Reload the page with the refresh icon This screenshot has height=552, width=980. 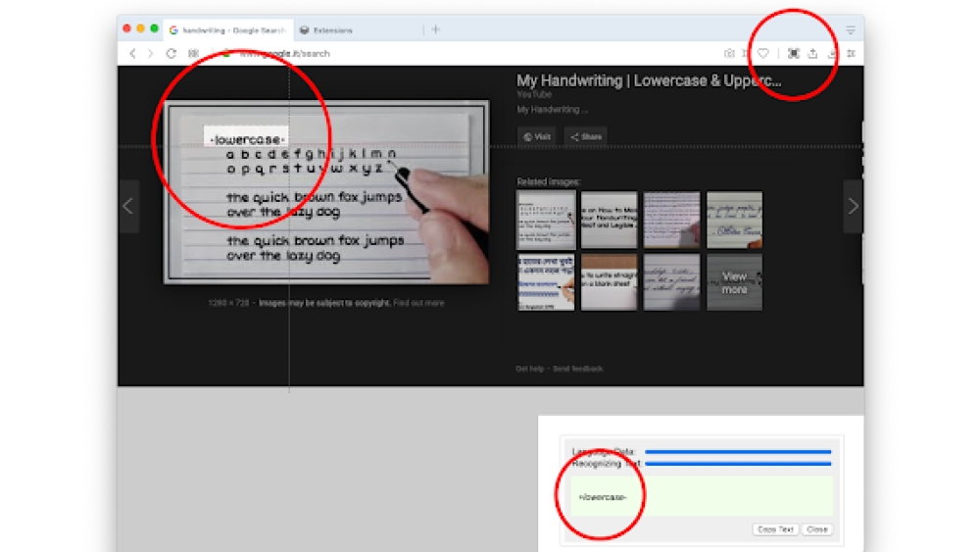(x=171, y=54)
